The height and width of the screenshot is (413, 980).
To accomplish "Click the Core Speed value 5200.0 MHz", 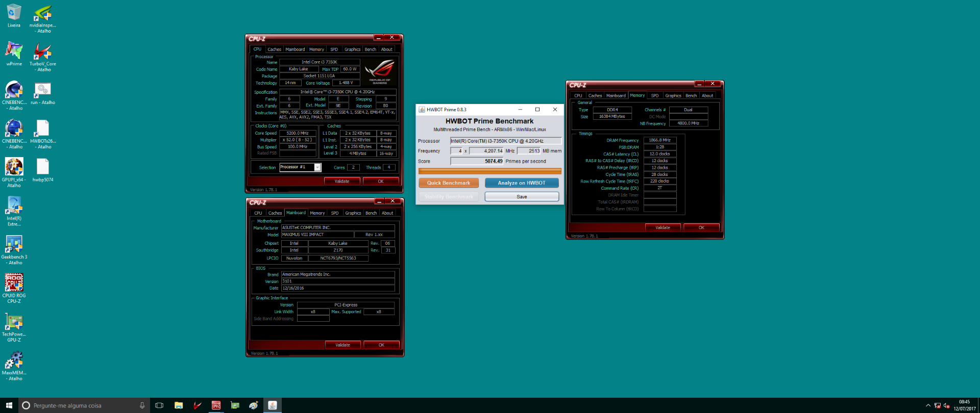I will (298, 133).
